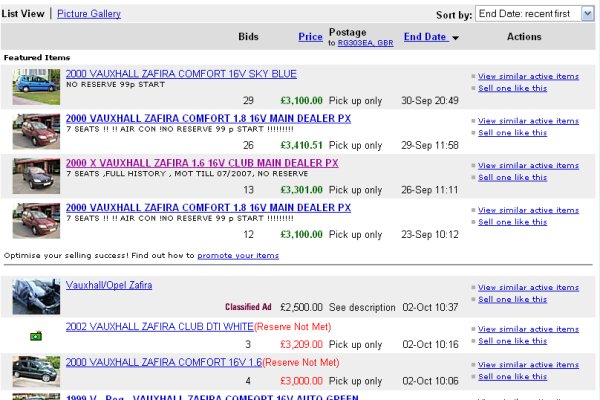This screenshot has height=400, width=600.
Task: Click the bid count 13
Action: [248, 190]
